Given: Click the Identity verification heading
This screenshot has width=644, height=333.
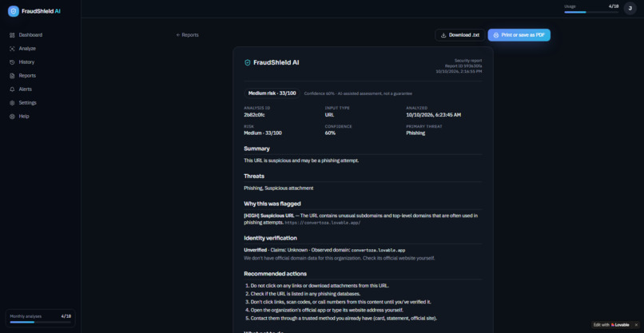Looking at the screenshot, I should coord(270,238).
